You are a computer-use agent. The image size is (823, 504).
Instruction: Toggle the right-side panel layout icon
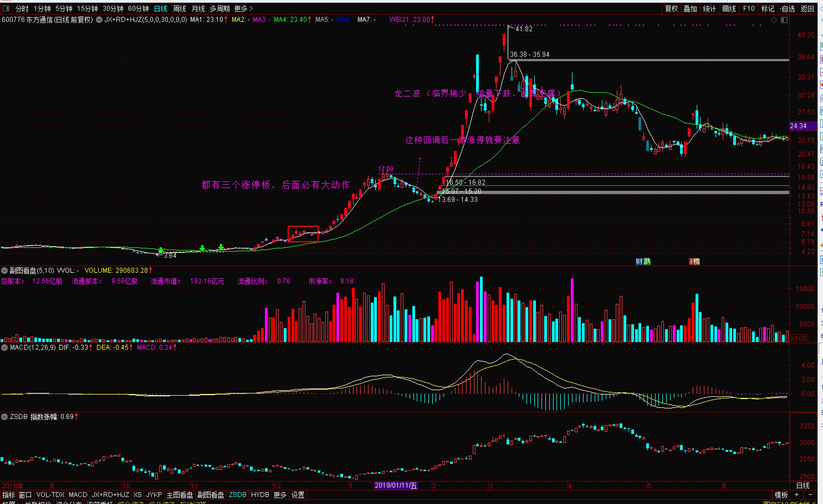(784, 20)
